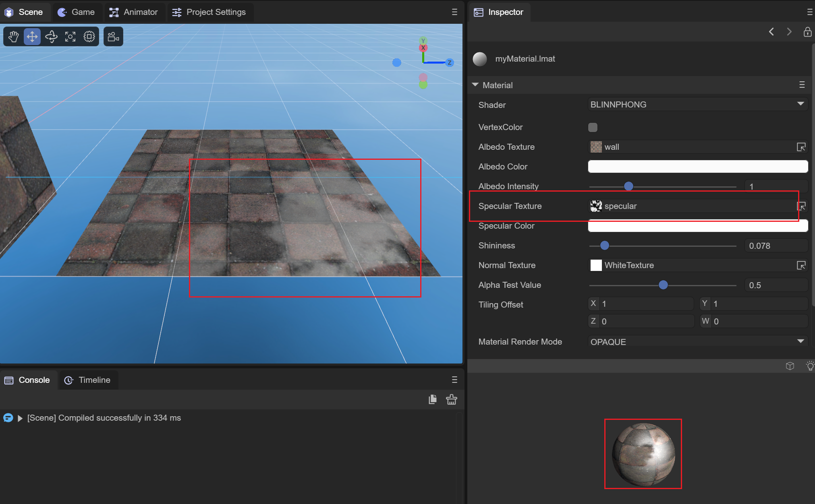Copy console logs with the copy icon

(x=433, y=399)
